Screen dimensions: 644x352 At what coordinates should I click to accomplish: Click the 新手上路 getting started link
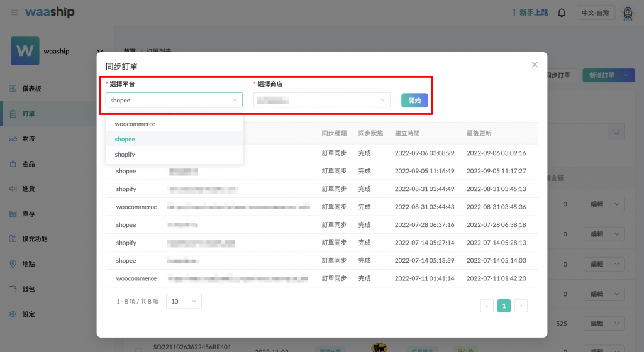(x=530, y=13)
